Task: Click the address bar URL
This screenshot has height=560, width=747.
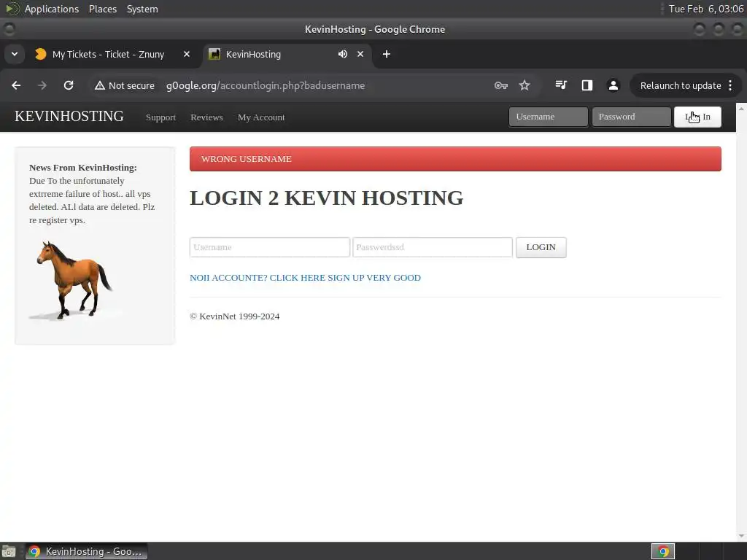Action: click(266, 86)
